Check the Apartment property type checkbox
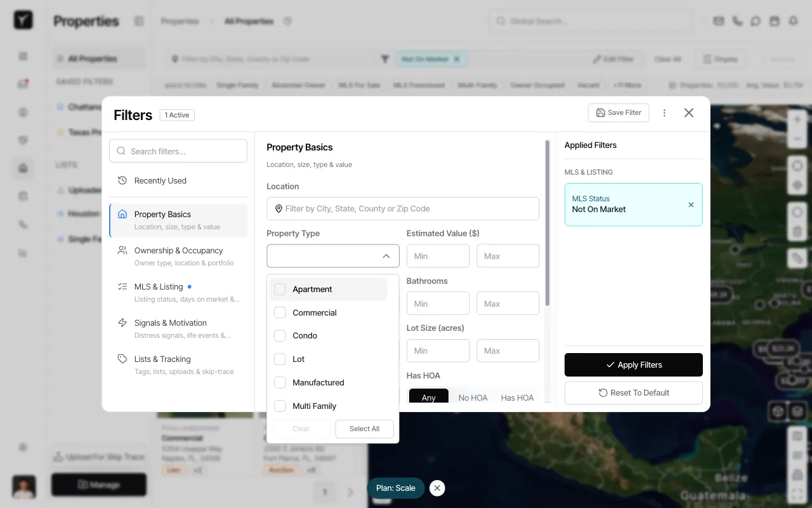812x508 pixels. 280,289
